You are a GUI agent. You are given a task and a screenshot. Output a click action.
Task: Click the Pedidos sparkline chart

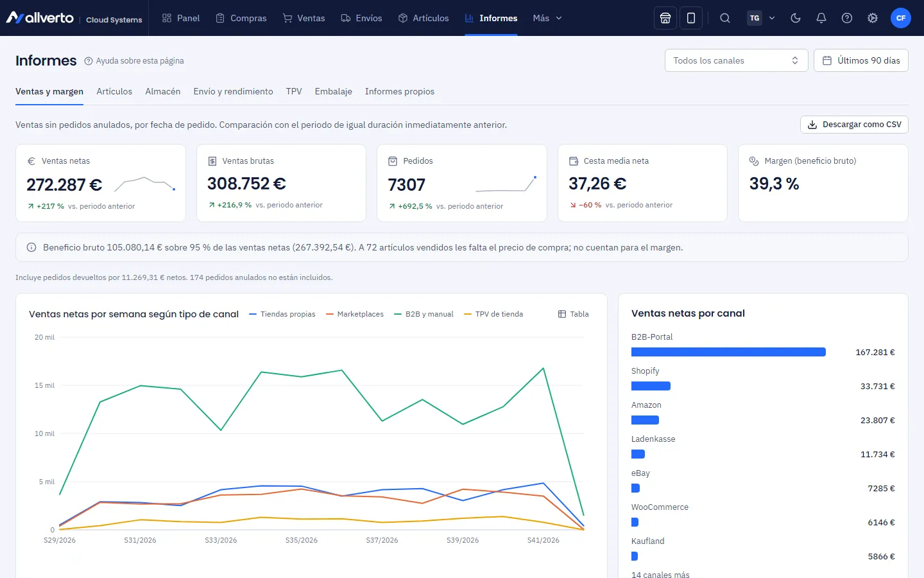click(x=506, y=184)
